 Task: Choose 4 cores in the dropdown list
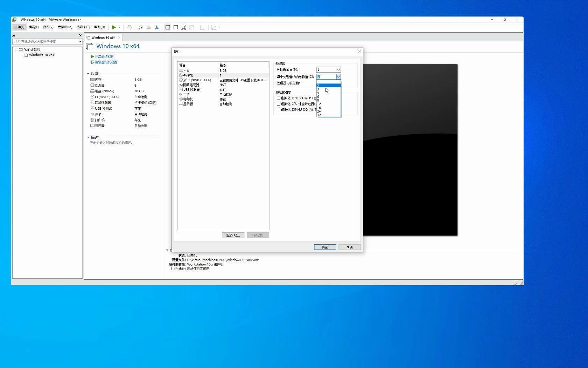tap(328, 93)
